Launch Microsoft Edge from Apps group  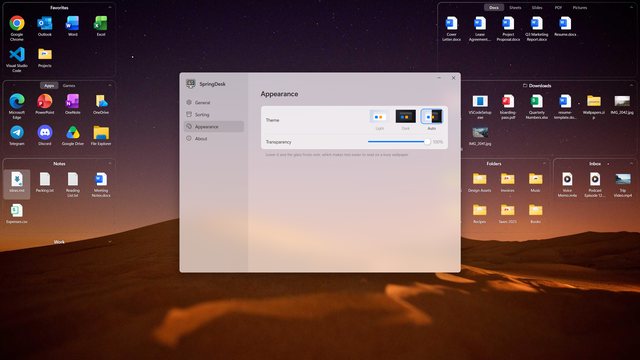tap(17, 106)
